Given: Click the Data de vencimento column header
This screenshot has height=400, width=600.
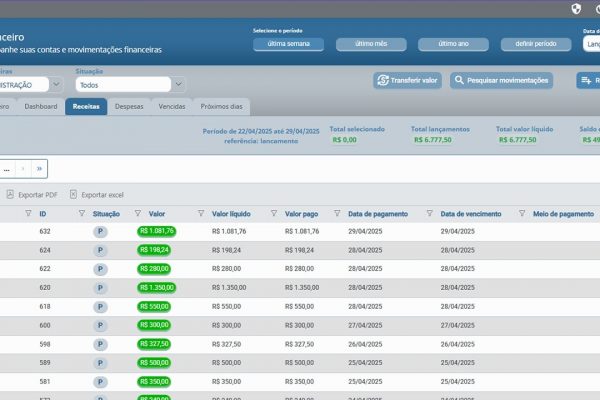Looking at the screenshot, I should click(471, 214).
